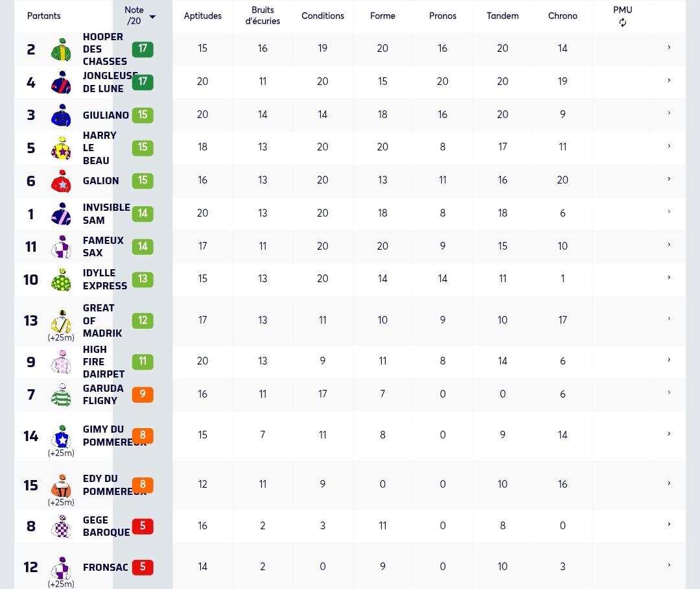Click Garuda Fligny's green striped silk

pyautogui.click(x=61, y=394)
